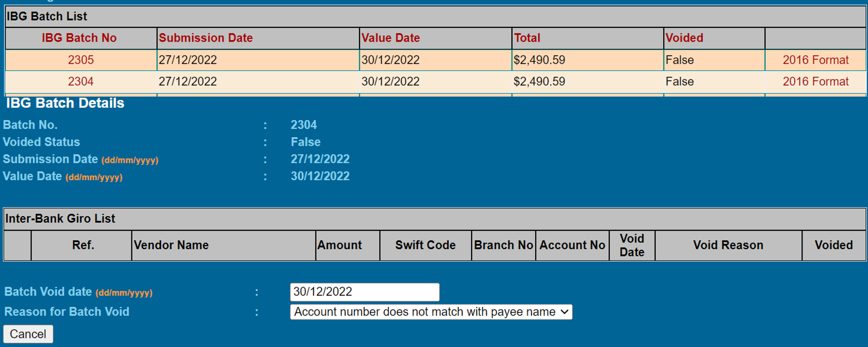The image size is (868, 347).
Task: Focus the Batch Void date input field
Action: click(364, 292)
